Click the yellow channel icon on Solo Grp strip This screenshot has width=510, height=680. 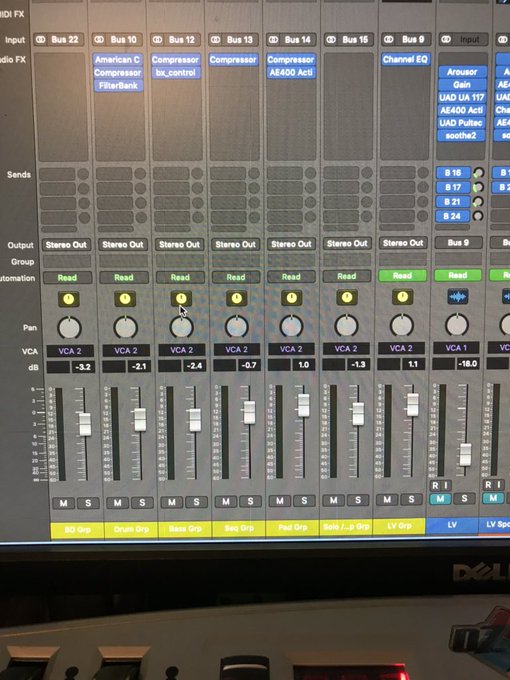tap(347, 297)
